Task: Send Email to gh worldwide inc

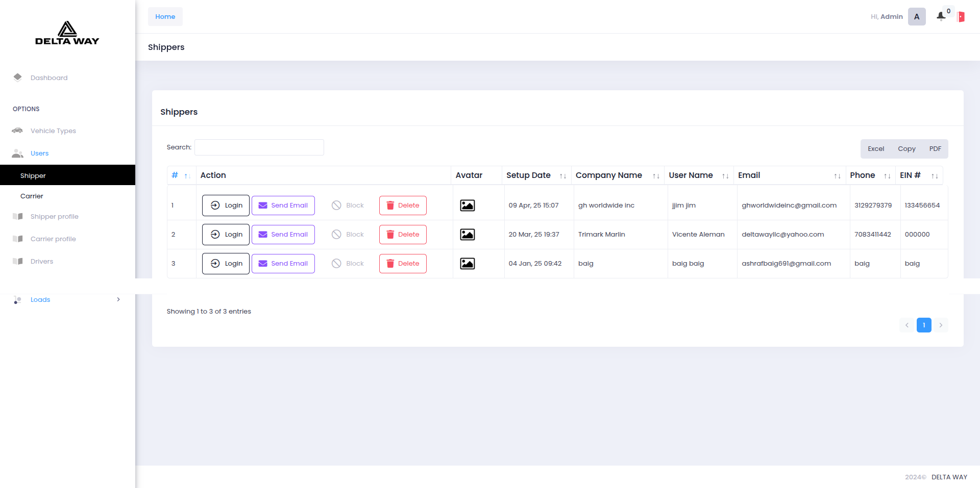Action: coord(283,206)
